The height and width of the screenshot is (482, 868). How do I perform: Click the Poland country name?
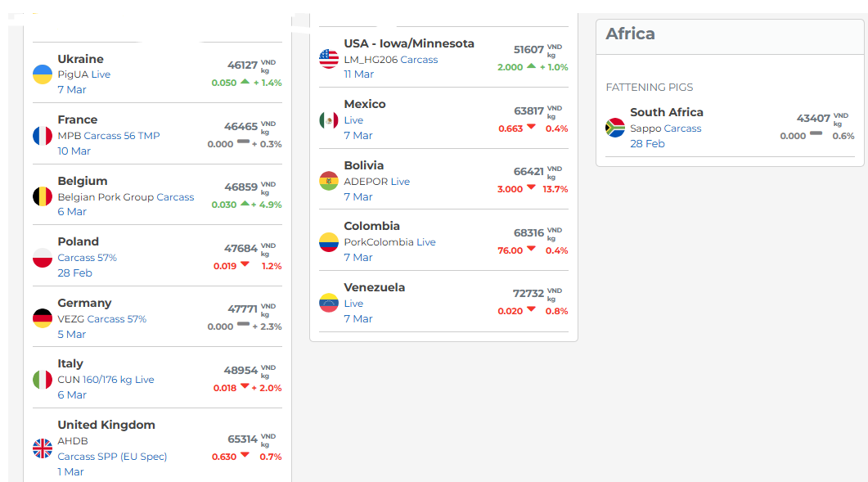(78, 242)
